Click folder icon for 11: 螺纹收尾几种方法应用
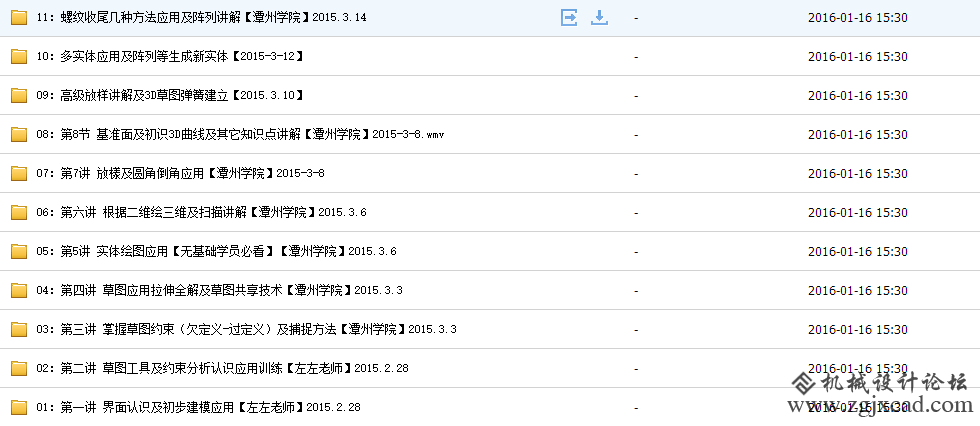Screen dimensions: 980x426 click(19, 17)
